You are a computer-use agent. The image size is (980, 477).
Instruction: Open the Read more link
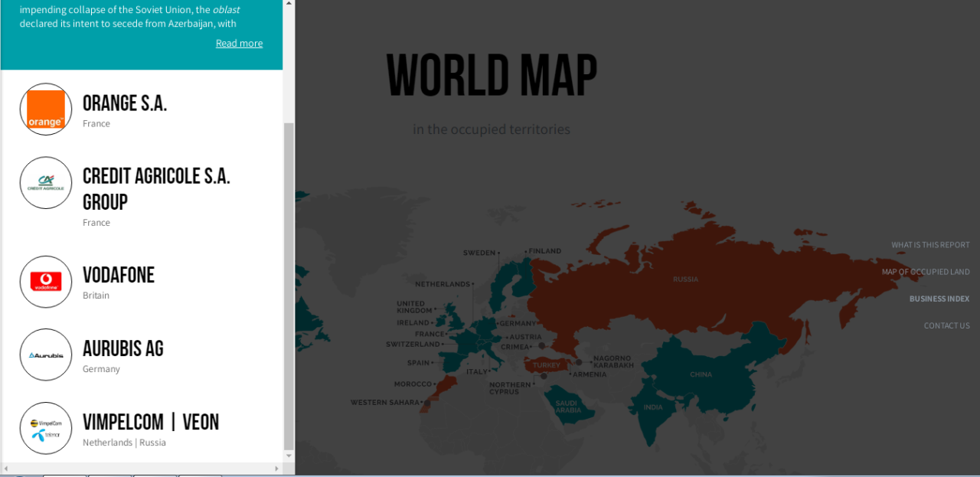[239, 44]
